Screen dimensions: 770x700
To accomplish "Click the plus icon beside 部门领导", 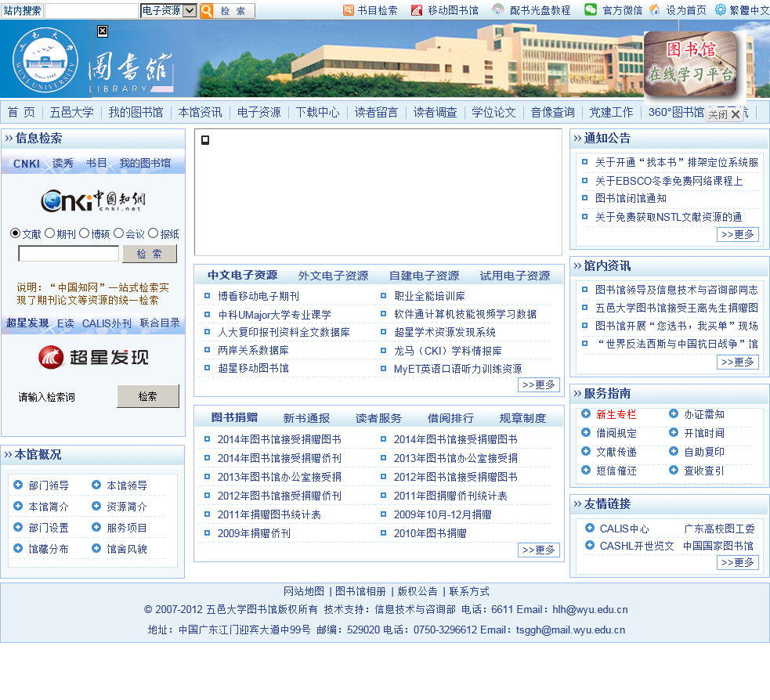I will [18, 485].
